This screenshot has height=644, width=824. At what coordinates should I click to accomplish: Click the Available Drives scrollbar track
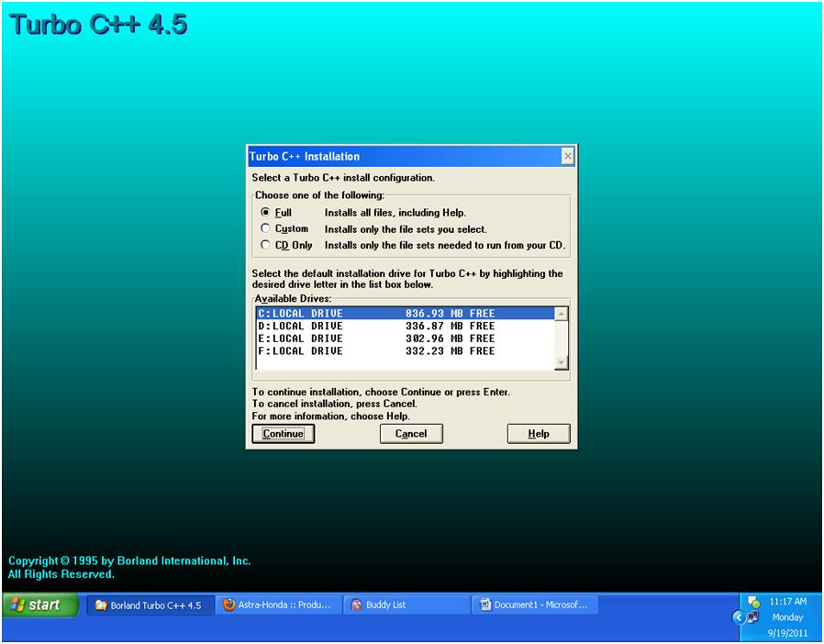pyautogui.click(x=562, y=339)
